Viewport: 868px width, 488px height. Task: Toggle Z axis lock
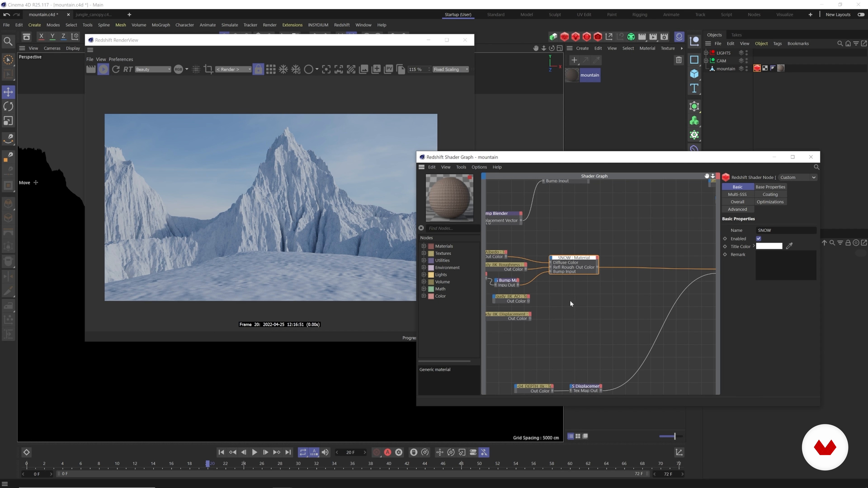pyautogui.click(x=63, y=36)
